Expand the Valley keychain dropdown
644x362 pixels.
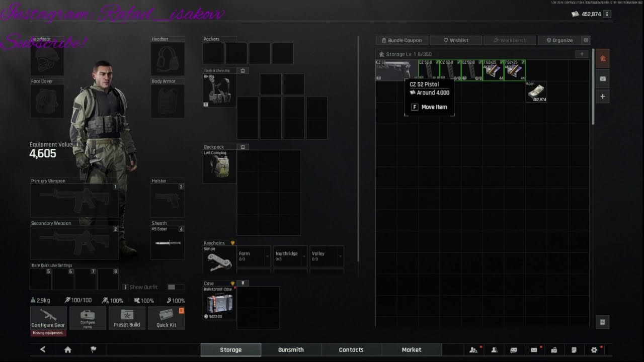tap(341, 256)
